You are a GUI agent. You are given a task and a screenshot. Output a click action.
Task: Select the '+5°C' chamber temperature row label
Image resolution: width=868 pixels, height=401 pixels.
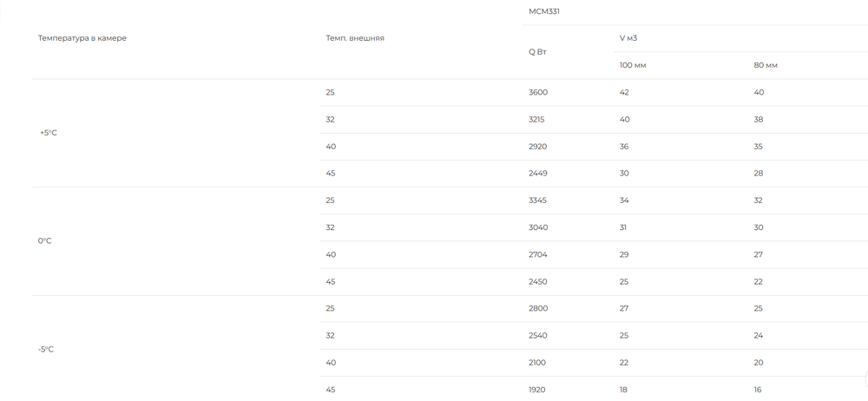[x=48, y=133]
